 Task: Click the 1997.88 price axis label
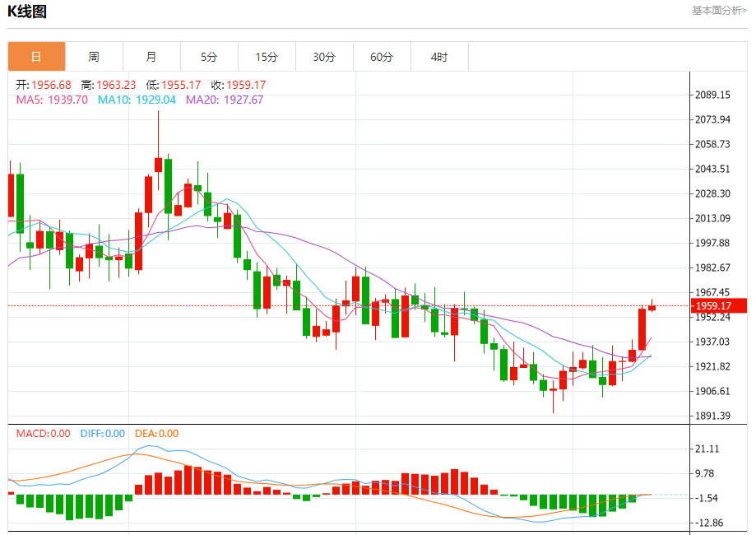click(712, 243)
